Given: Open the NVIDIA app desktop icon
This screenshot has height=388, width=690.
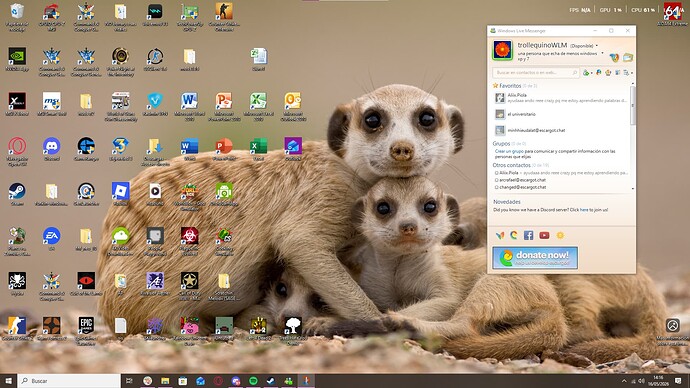Looking at the screenshot, I should [x=17, y=59].
